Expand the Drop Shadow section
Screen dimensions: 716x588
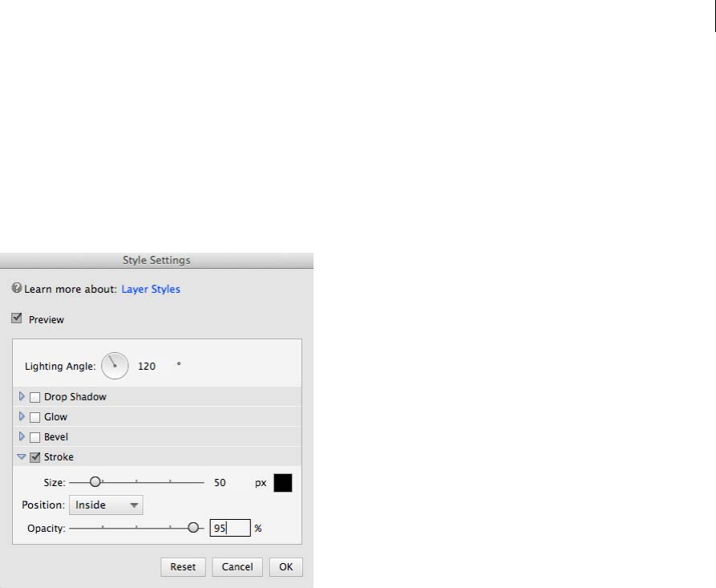click(x=22, y=396)
